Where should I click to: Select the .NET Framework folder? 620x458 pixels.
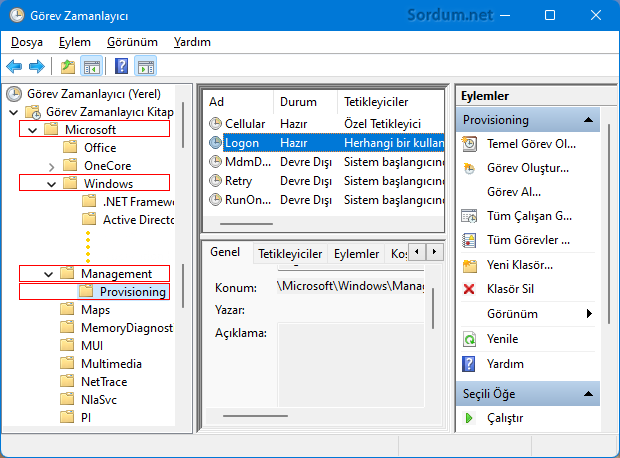(138, 202)
